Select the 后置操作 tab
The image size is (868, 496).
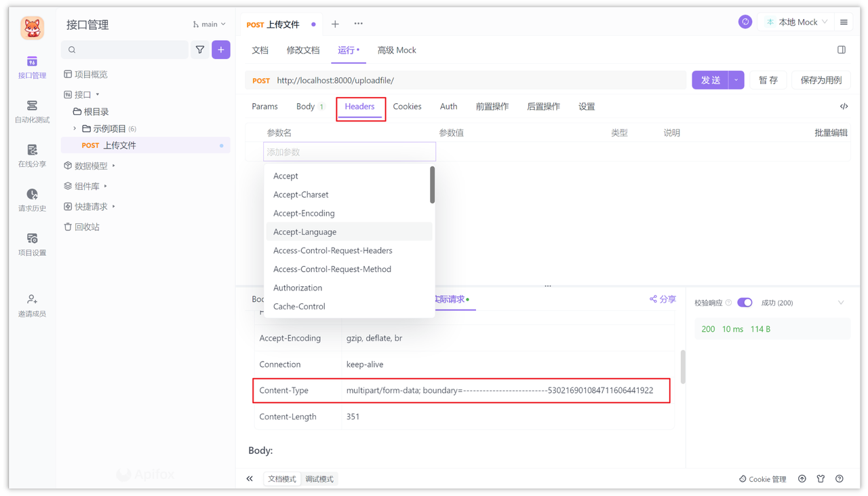[x=543, y=107]
